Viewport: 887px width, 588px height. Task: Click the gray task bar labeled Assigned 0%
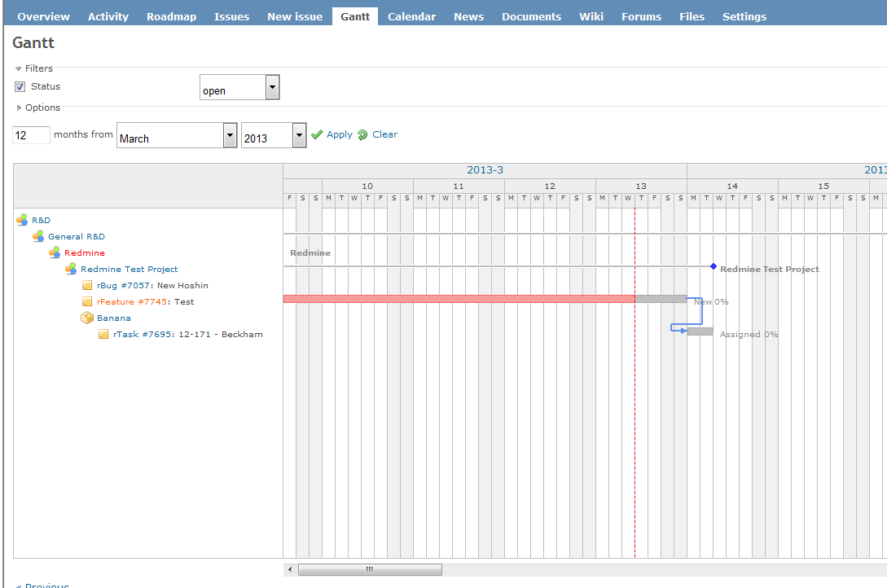pos(700,331)
